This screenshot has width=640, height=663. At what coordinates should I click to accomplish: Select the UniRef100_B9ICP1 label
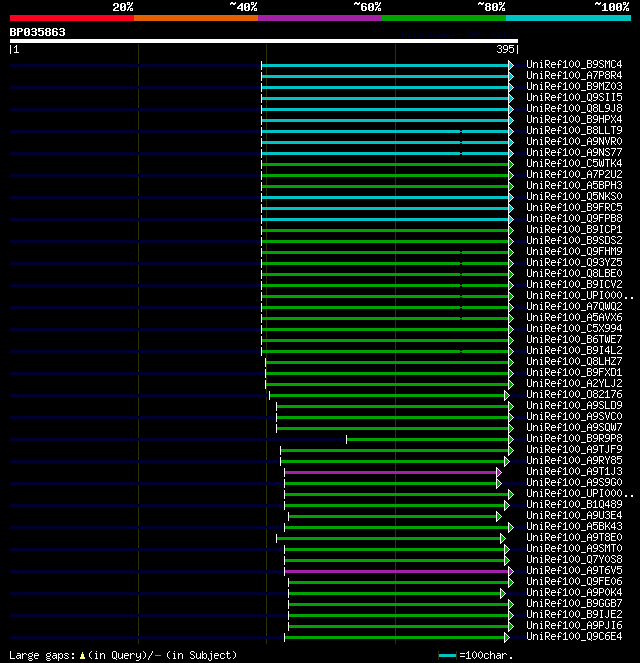coord(574,229)
